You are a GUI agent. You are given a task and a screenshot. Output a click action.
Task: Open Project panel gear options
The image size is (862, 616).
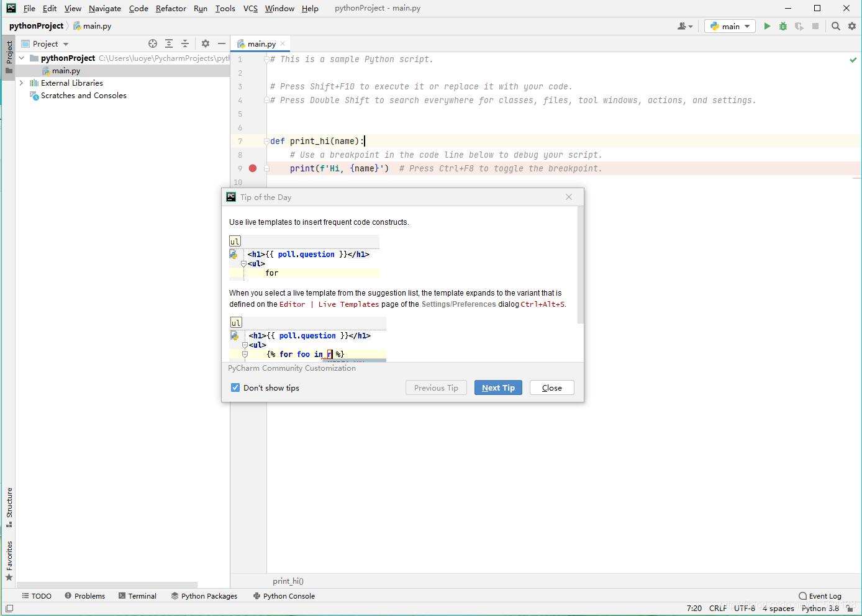[206, 43]
